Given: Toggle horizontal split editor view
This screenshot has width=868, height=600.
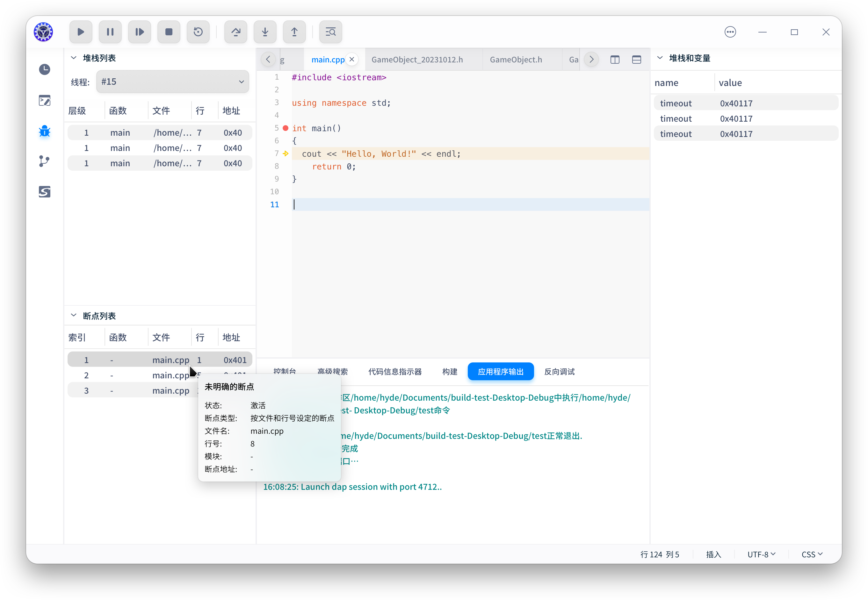Looking at the screenshot, I should (636, 60).
